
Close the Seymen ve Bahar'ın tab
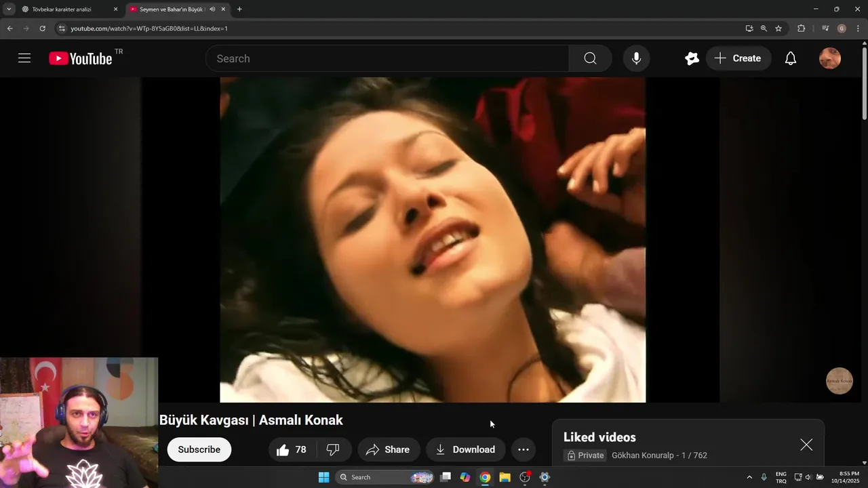223,9
